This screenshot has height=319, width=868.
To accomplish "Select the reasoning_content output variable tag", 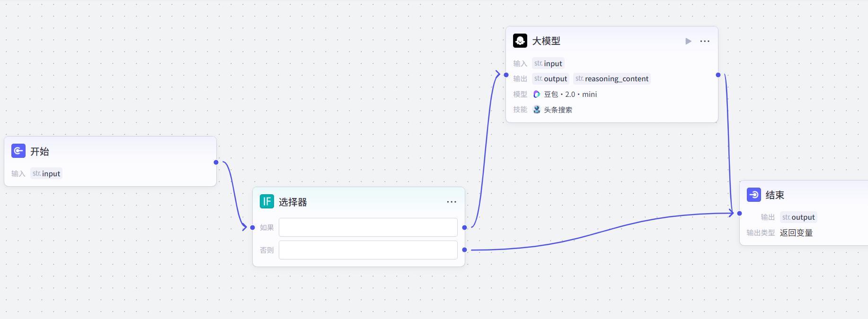I will coord(612,78).
